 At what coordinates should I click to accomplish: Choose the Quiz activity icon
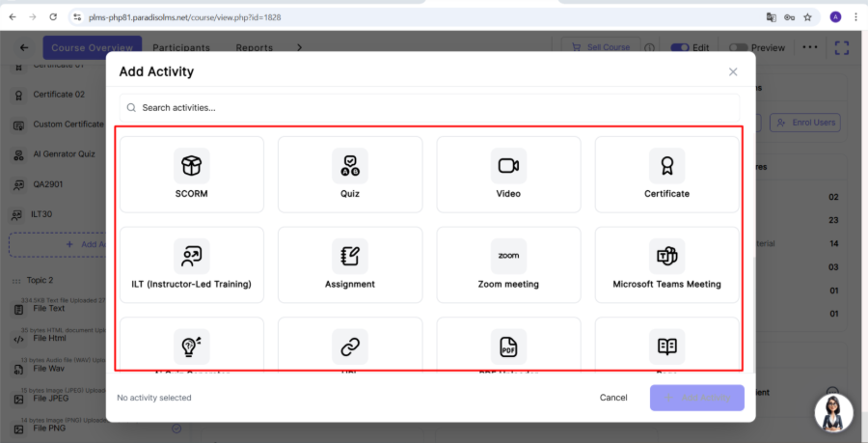[350, 165]
